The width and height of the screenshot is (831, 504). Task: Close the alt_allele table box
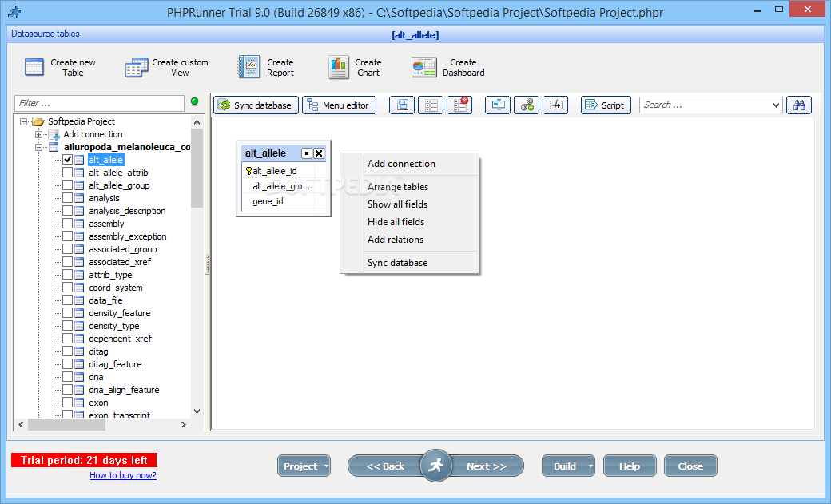319,153
